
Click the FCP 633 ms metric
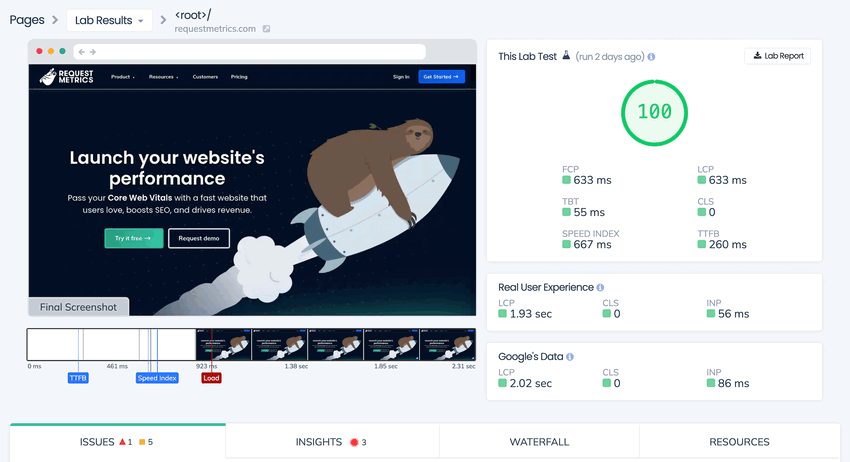(587, 175)
